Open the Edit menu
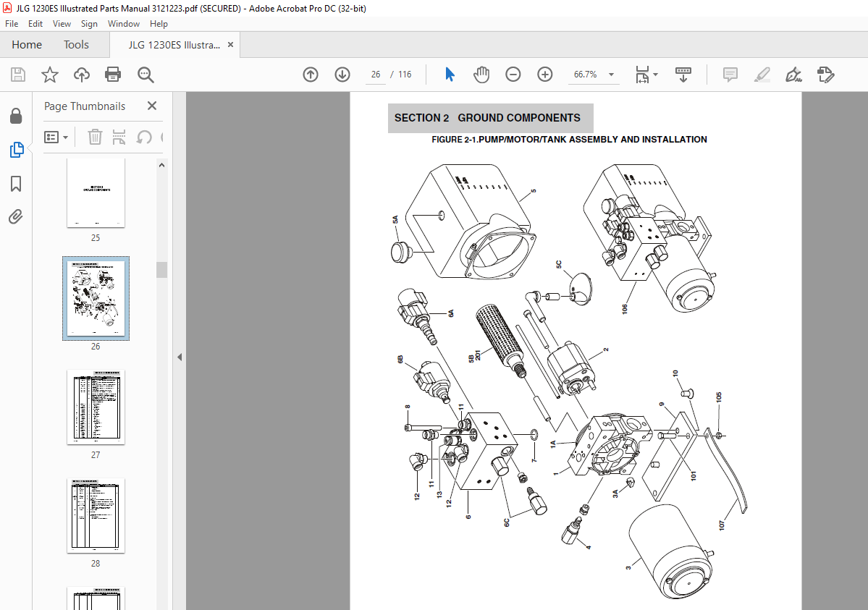This screenshot has height=610, width=868. click(x=35, y=24)
